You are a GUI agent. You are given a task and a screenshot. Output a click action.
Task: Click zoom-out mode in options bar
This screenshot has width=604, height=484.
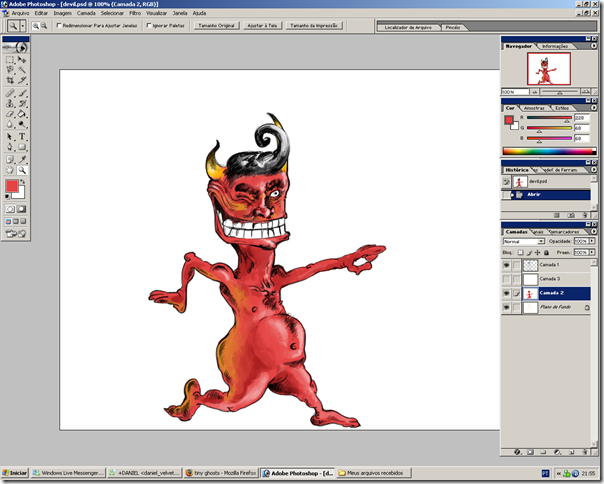44,26
